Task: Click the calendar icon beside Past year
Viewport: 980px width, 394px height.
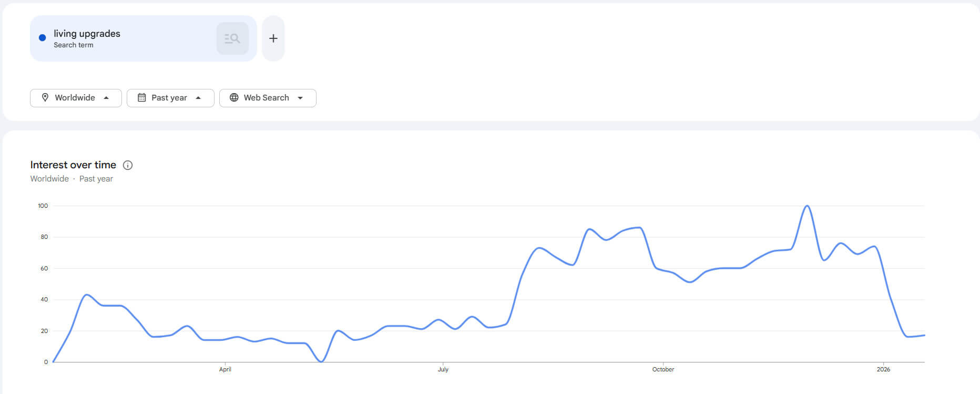Action: [x=141, y=97]
